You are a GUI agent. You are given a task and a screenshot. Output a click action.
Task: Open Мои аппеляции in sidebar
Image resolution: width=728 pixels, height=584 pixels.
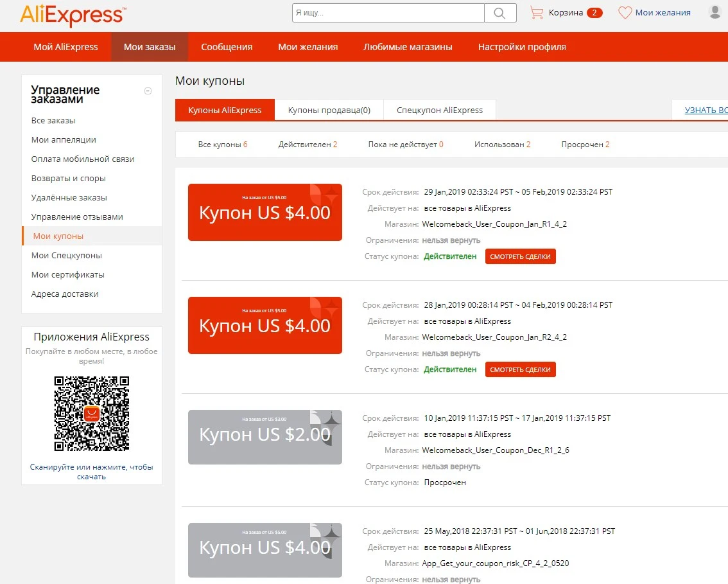pyautogui.click(x=64, y=140)
